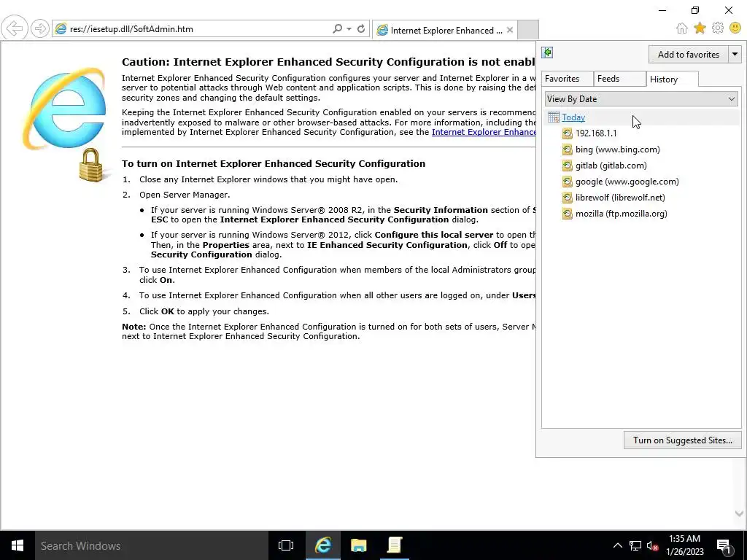Show hidden system tray icons
747x560 pixels.
point(617,545)
